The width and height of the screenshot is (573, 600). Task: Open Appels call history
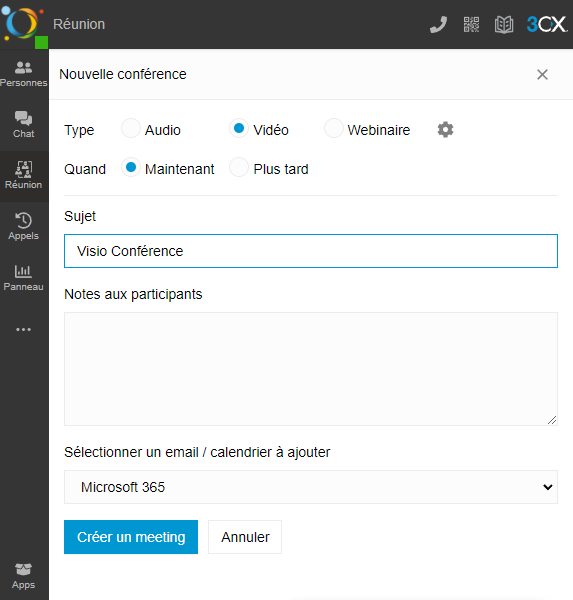point(24,227)
